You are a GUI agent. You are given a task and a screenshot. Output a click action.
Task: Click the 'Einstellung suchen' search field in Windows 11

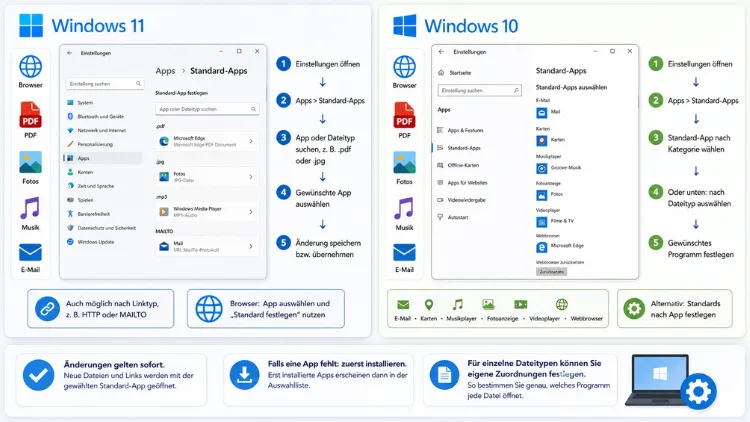coord(104,84)
